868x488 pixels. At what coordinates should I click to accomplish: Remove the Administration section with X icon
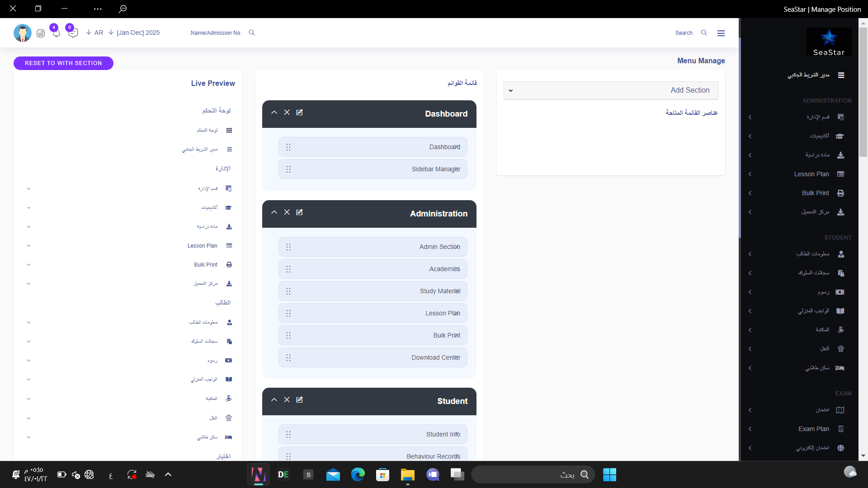click(x=287, y=212)
